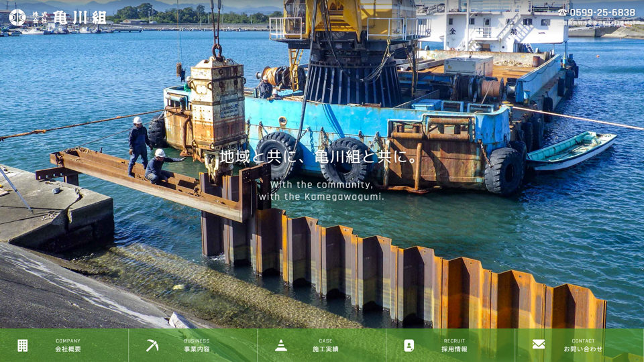Viewport: 644px width, 362px height.
Task: Click the headline 地域と共に、亀川組と共に。
Action: 321,158
